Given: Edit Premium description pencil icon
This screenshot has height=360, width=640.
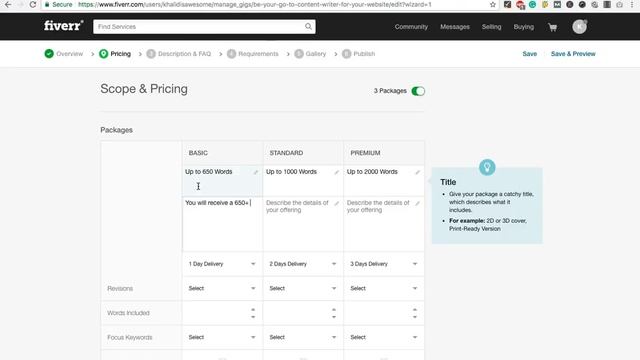Looking at the screenshot, I should pos(418,203).
